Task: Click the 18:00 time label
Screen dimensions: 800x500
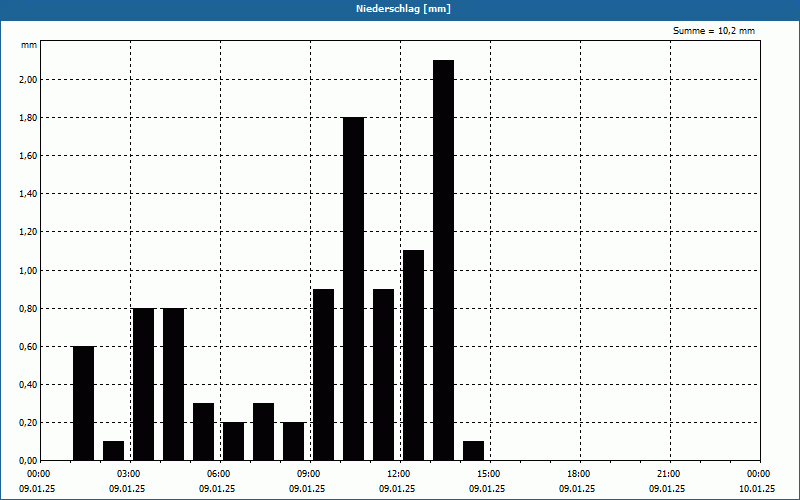Action: tap(580, 474)
